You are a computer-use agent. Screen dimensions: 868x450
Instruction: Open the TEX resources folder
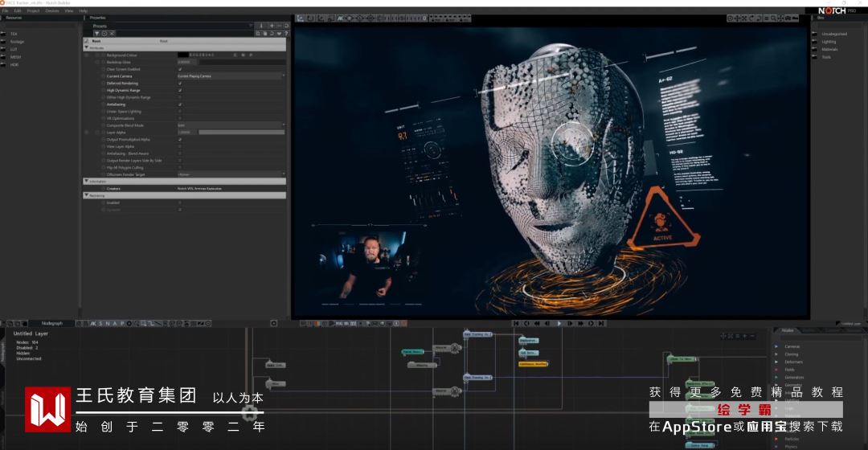pos(14,34)
